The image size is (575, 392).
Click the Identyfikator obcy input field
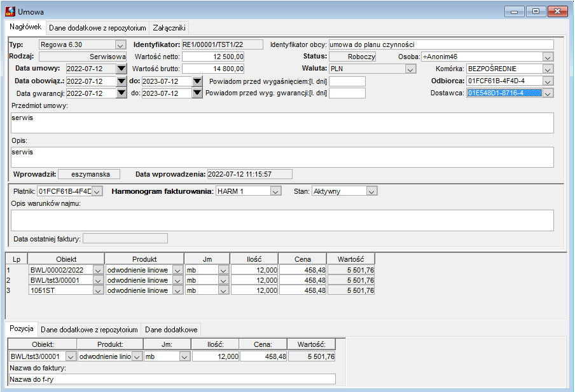tap(441, 44)
